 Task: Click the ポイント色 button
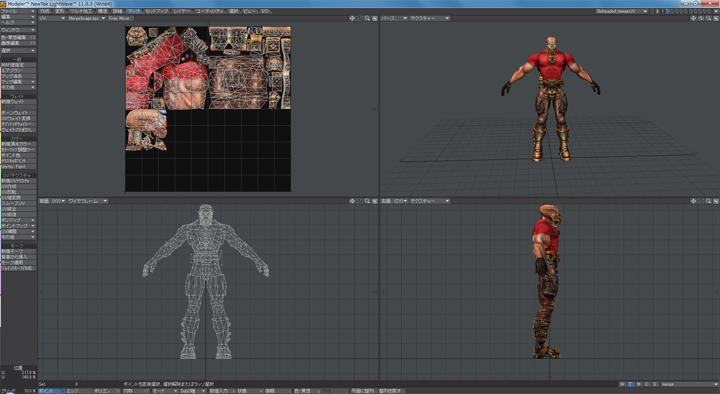click(18, 155)
